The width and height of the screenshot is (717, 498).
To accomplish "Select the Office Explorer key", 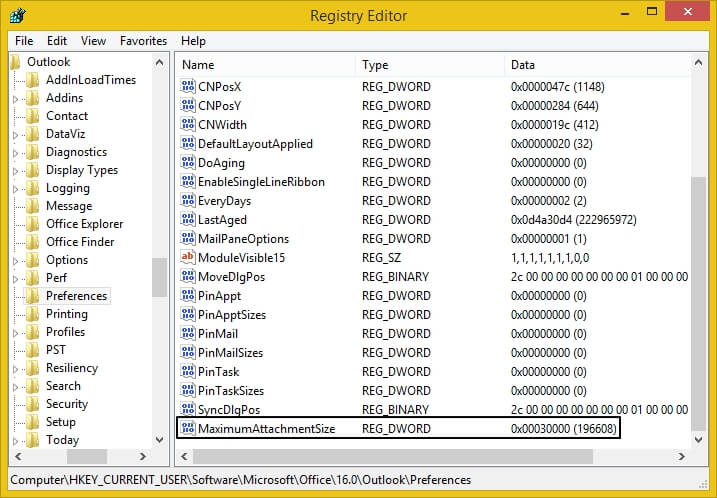I will coord(85,224).
